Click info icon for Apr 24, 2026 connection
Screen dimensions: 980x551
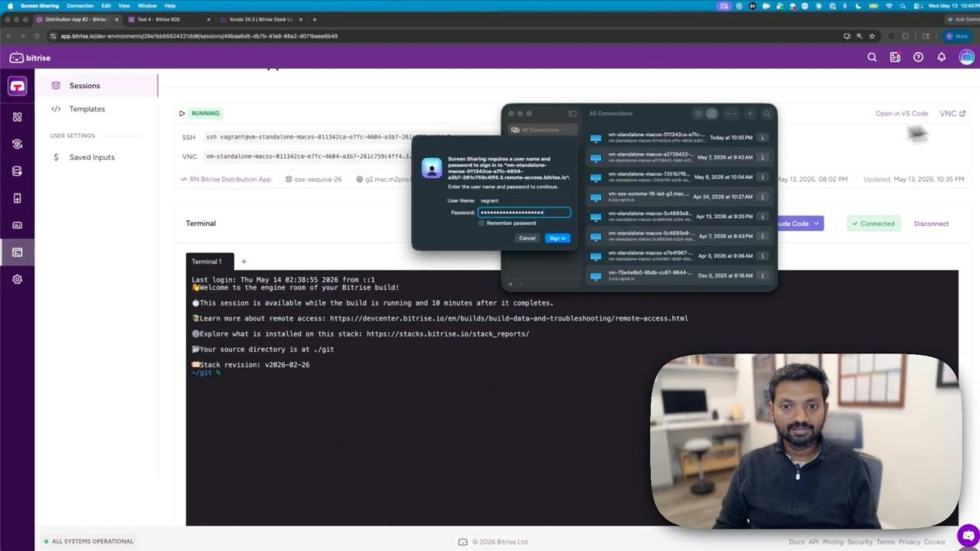point(763,197)
